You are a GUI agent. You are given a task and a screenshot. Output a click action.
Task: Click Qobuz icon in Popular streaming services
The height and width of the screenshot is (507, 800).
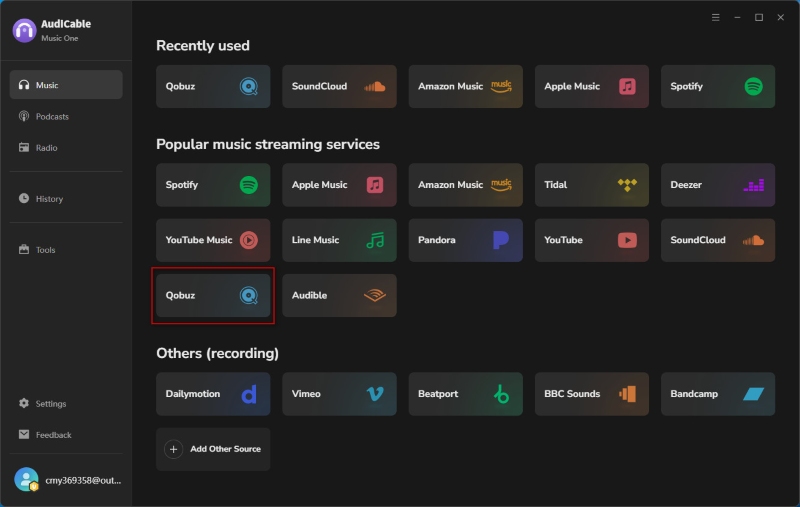(x=248, y=295)
